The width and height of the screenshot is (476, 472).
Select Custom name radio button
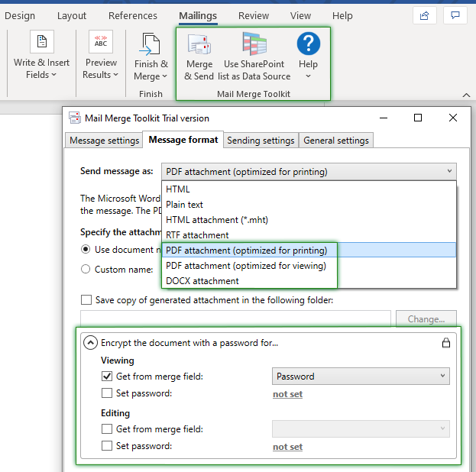(86, 269)
